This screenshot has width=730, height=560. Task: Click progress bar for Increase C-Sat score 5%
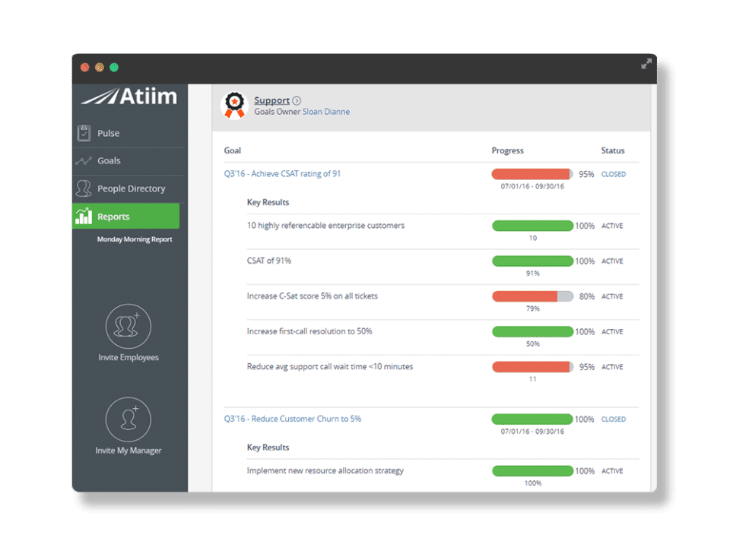tap(532, 296)
